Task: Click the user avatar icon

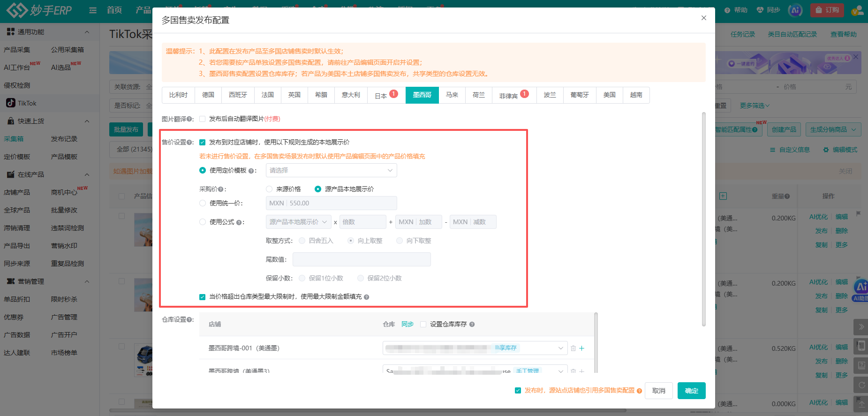Action: point(857,10)
